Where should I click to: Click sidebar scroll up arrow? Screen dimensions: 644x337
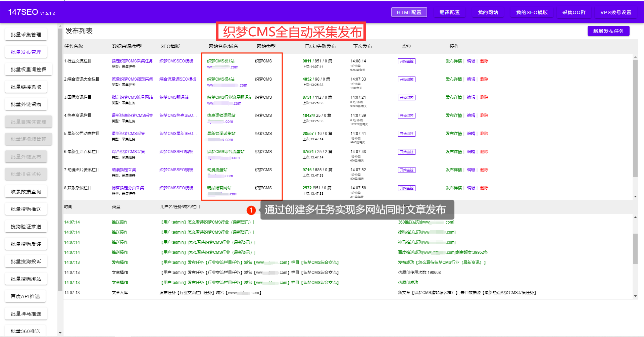point(60,26)
